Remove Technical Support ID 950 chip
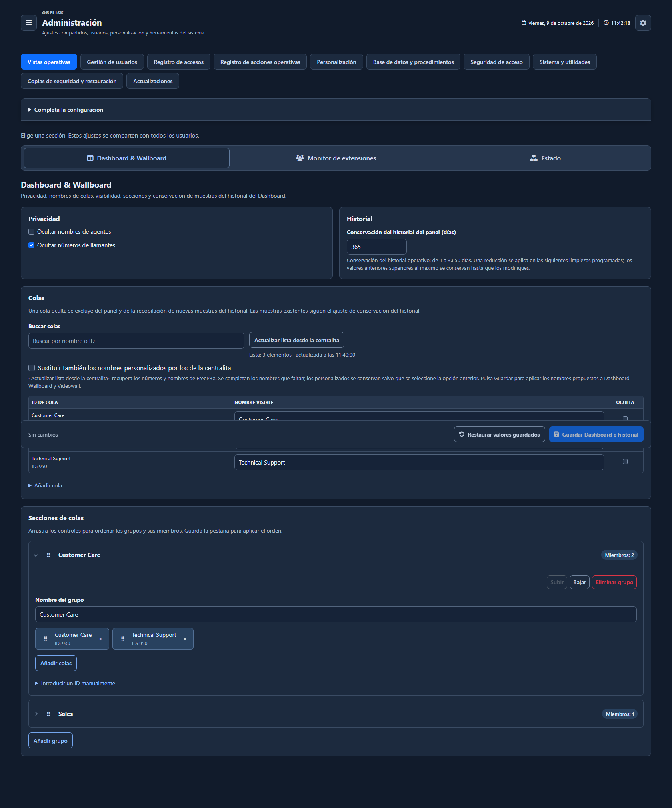The width and height of the screenshot is (672, 808). point(185,639)
